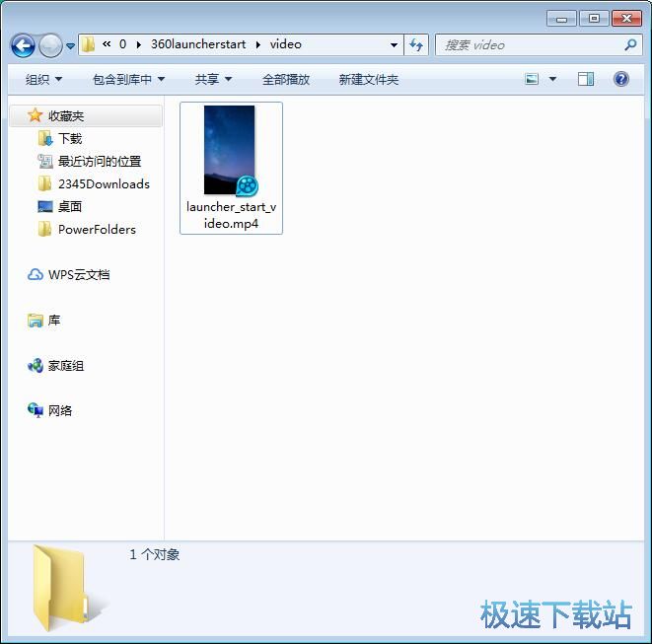Viewport: 652px width, 644px height.
Task: Click the folder icon in address bar
Action: 88,44
